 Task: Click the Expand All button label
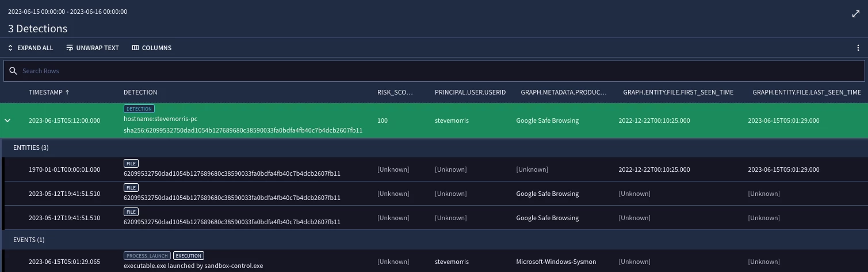[x=35, y=48]
